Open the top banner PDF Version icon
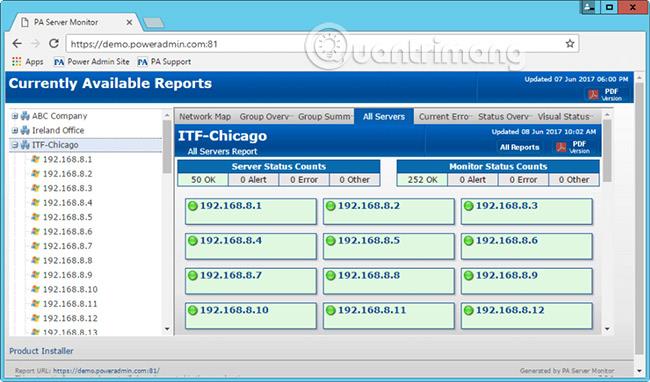650x382 pixels. click(593, 94)
